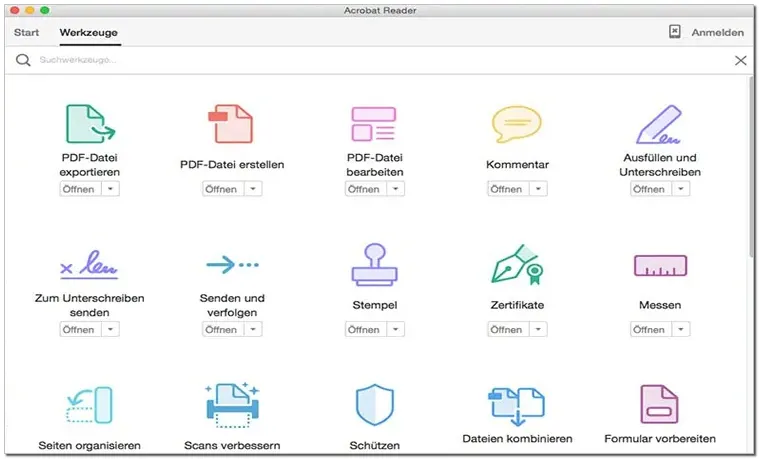Click the search magnifier icon

(x=23, y=60)
